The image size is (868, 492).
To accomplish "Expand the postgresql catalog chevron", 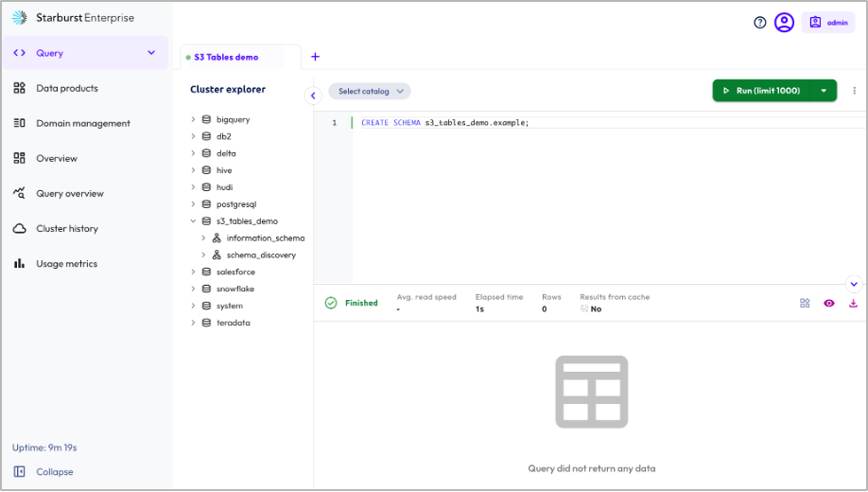I will [193, 203].
